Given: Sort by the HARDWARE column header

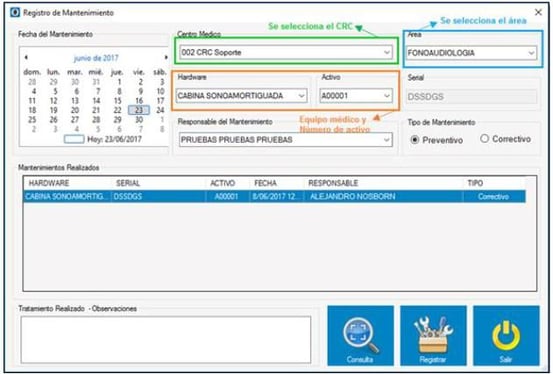Looking at the screenshot, I should click(x=49, y=183).
